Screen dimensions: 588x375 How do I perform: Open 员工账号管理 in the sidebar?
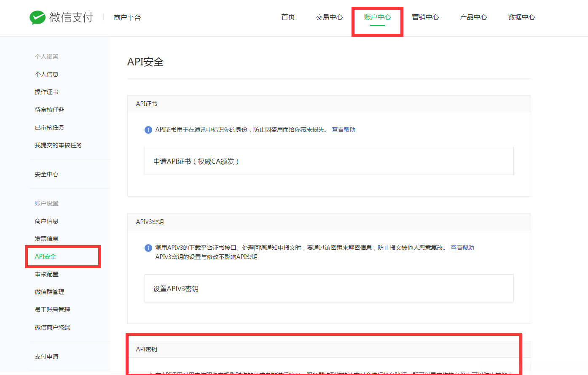point(52,310)
